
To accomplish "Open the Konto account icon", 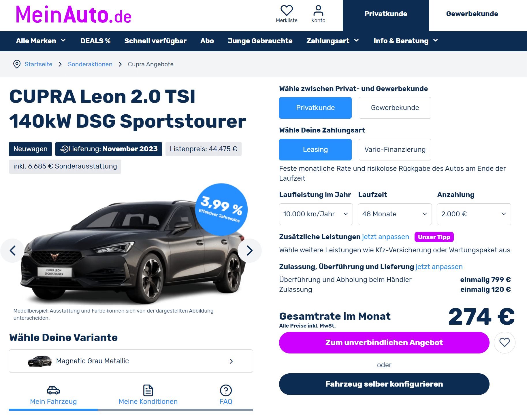I will pos(318,11).
